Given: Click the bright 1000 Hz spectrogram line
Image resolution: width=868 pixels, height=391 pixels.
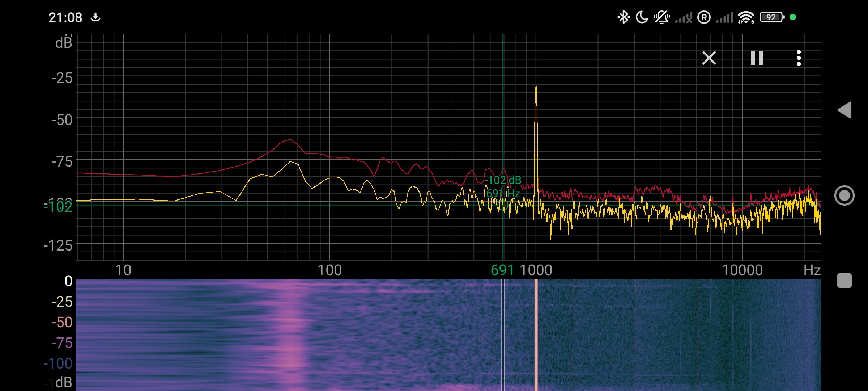Looking at the screenshot, I should (x=536, y=335).
